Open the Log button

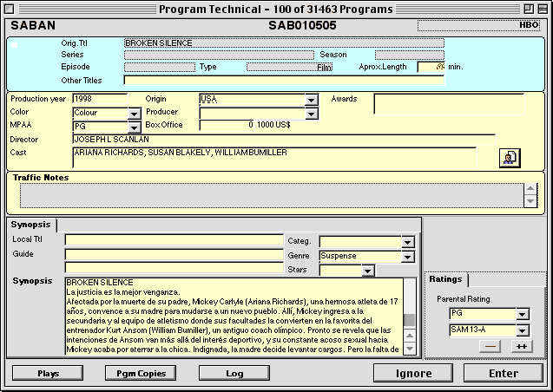coord(234,373)
